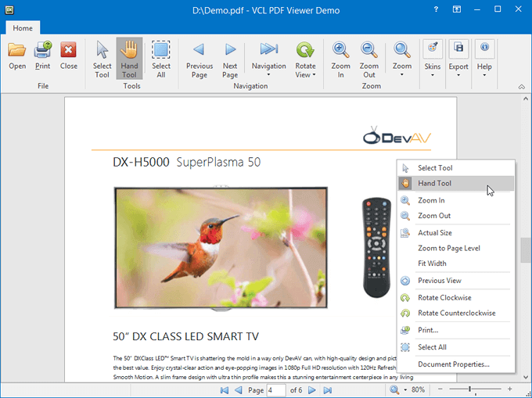The image size is (532, 398).
Task: Click vertical scrollbar up arrow
Action: [526, 99]
